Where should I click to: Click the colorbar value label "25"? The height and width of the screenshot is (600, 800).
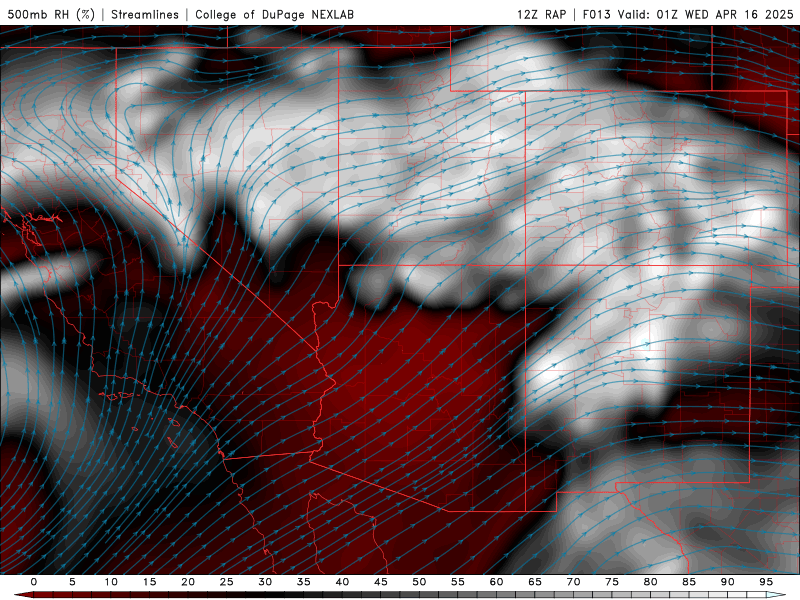[x=227, y=582]
